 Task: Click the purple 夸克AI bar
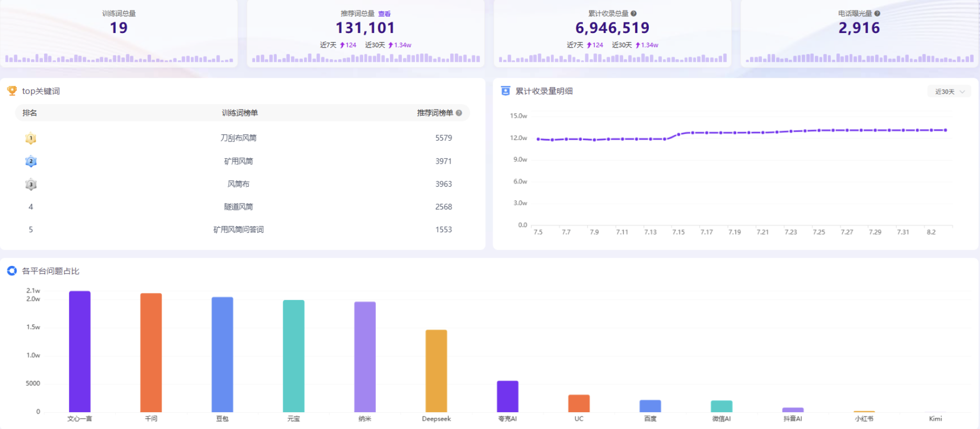point(507,396)
